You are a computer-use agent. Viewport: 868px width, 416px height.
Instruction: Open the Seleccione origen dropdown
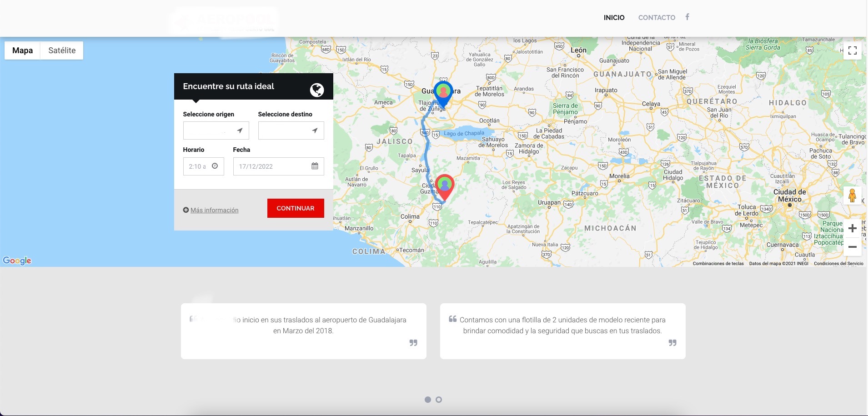click(216, 130)
